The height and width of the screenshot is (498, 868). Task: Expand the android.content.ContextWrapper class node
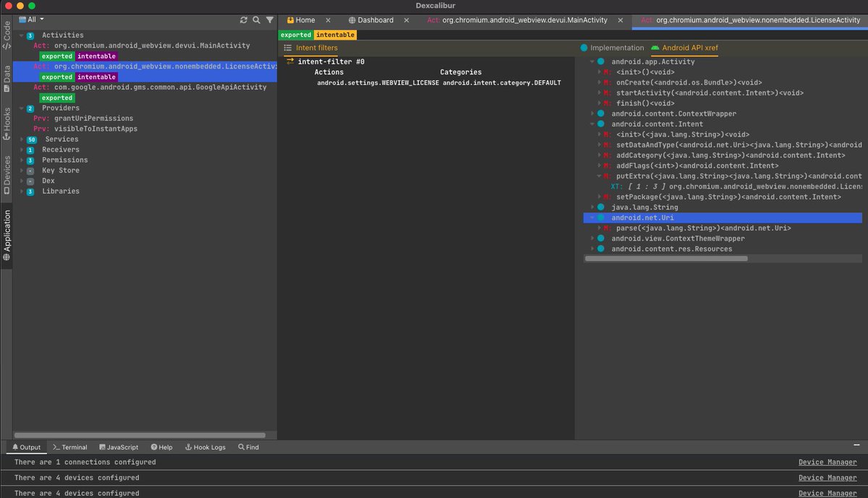[x=592, y=114]
